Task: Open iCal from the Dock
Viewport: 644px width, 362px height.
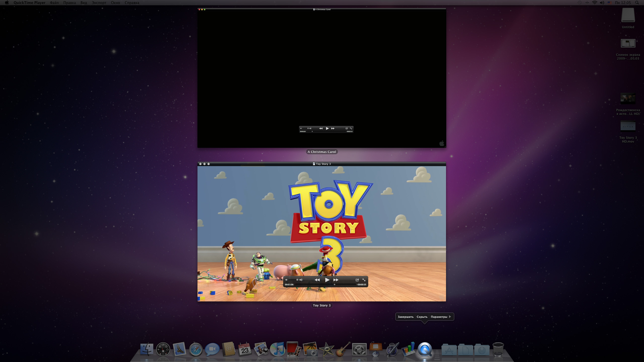Action: pyautogui.click(x=245, y=349)
